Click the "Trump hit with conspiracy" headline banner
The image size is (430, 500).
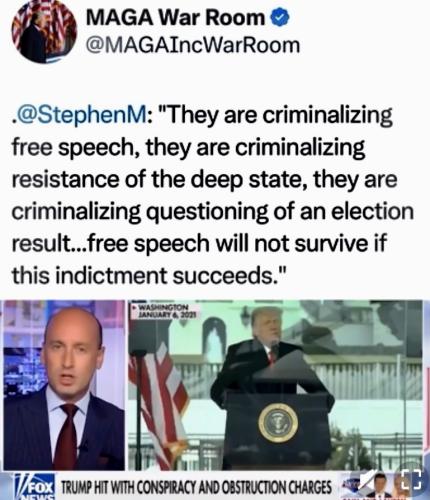[x=197, y=487]
